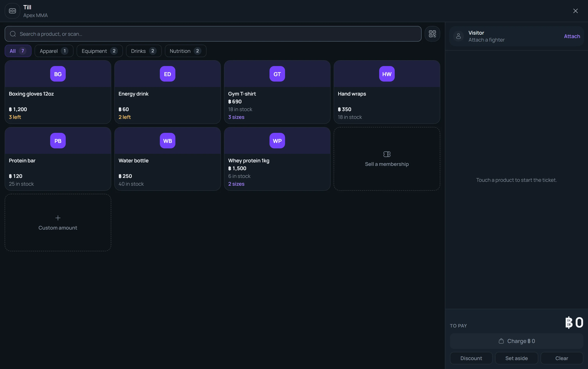Click the Till cash register icon

click(x=12, y=11)
